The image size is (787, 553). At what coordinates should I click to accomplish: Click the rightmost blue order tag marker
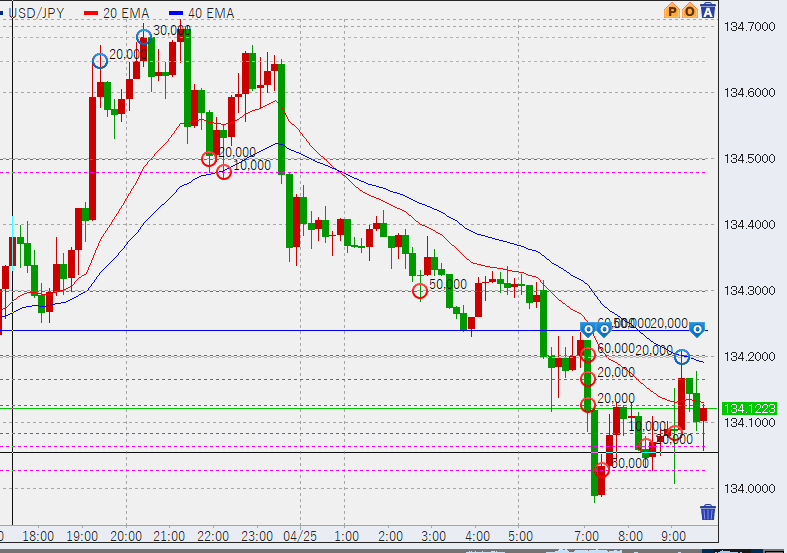click(x=698, y=329)
